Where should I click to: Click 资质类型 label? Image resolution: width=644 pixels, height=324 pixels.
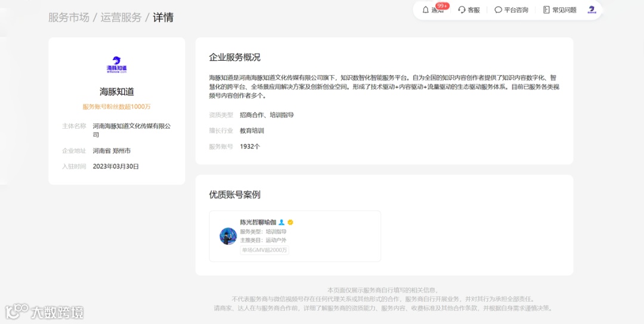pos(221,115)
